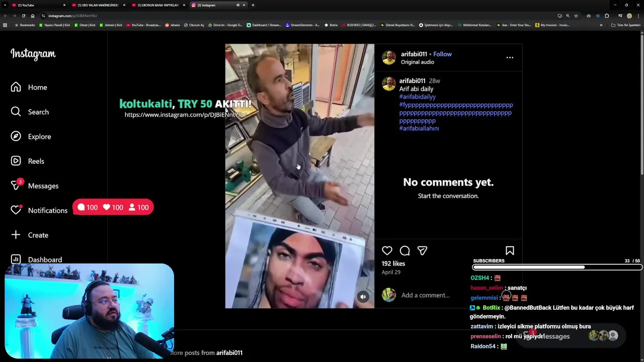644x362 pixels.
Task: Close the Instagram browser tab
Action: pos(244,5)
